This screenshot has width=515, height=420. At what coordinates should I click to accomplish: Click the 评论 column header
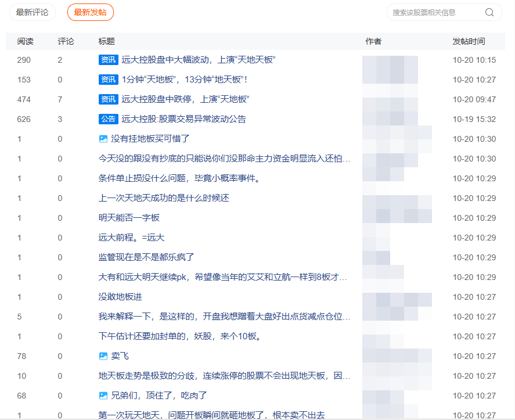click(x=66, y=41)
